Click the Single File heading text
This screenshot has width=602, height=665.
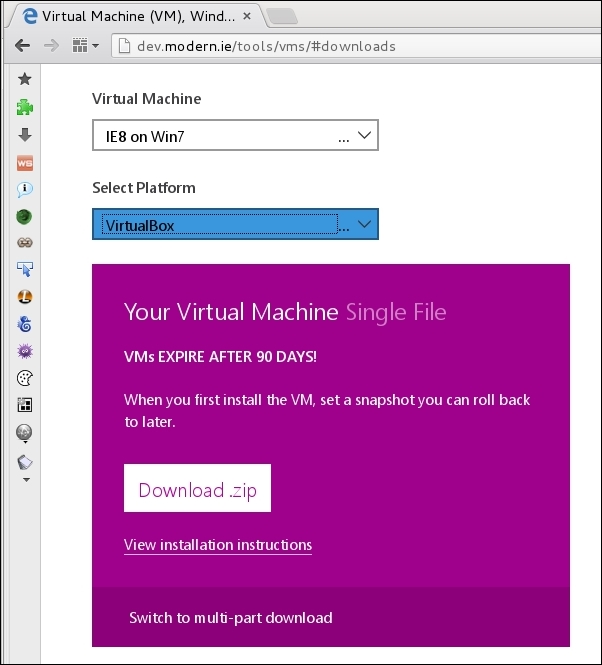coord(396,313)
